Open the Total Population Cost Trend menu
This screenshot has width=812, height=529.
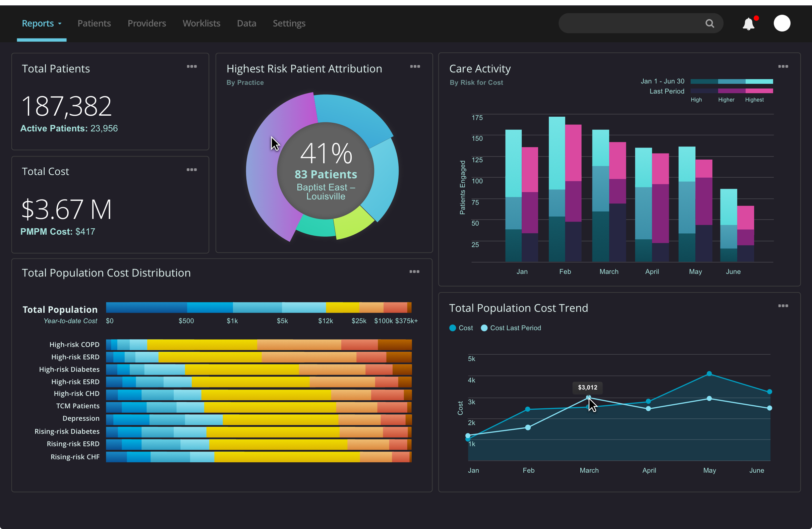(x=784, y=306)
